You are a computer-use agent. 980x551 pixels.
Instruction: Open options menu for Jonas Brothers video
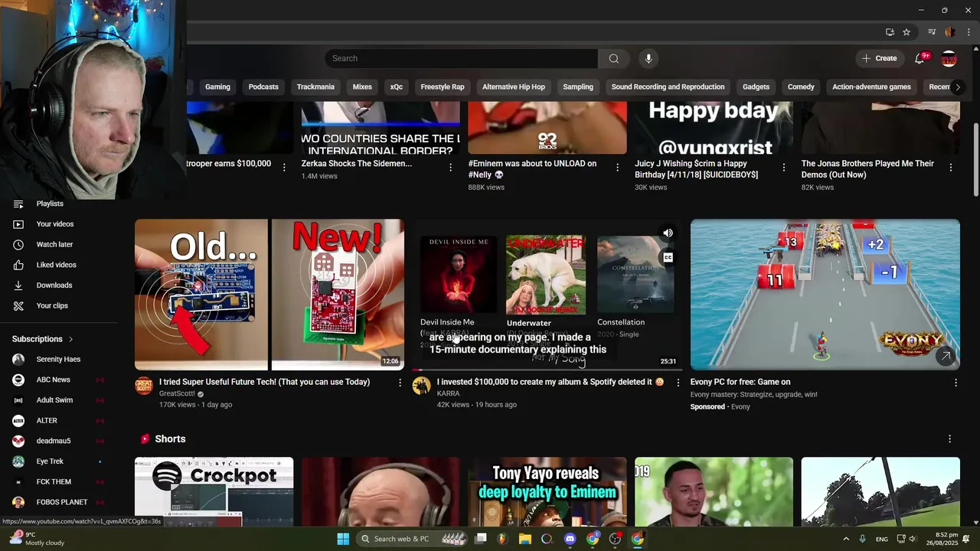(951, 167)
